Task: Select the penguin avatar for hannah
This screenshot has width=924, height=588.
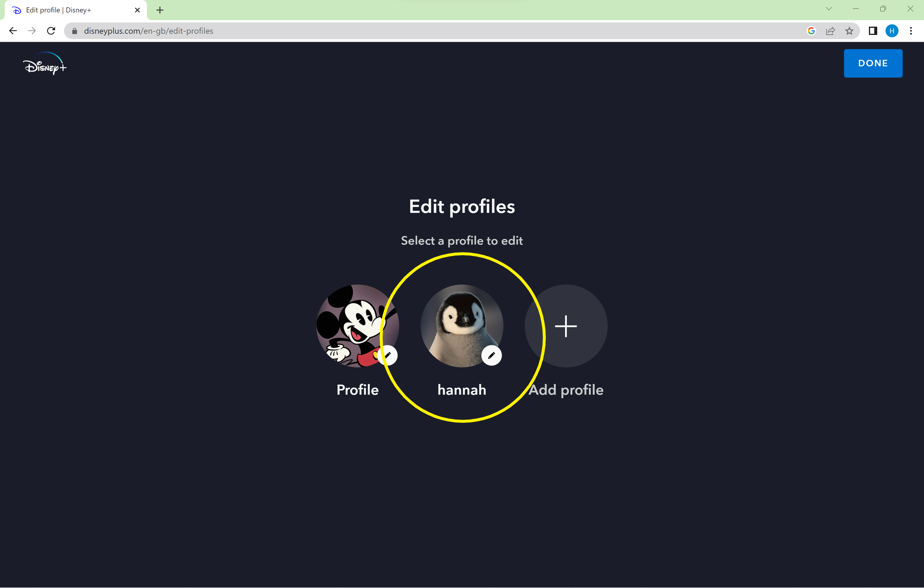Action: pos(462,326)
